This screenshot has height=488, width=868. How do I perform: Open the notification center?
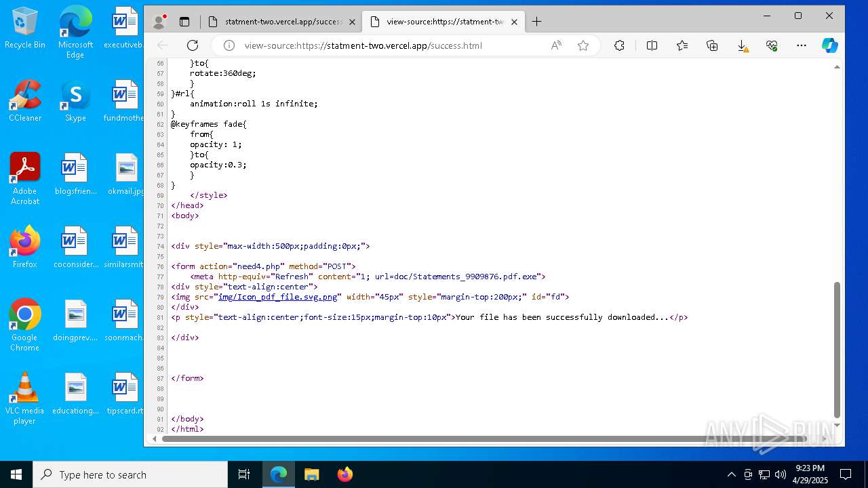(x=846, y=474)
